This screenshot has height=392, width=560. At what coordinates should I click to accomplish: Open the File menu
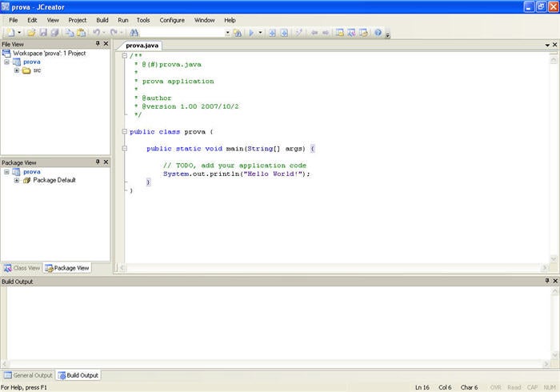click(x=14, y=20)
